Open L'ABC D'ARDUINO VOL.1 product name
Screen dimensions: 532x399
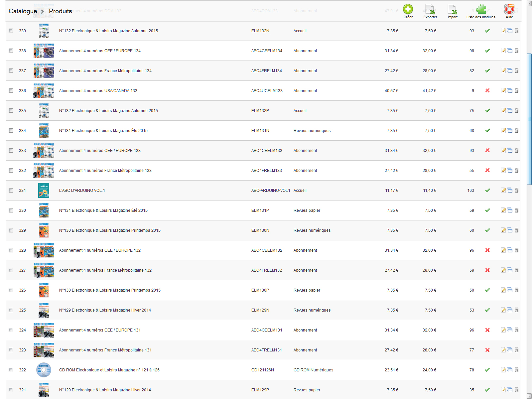tap(82, 191)
